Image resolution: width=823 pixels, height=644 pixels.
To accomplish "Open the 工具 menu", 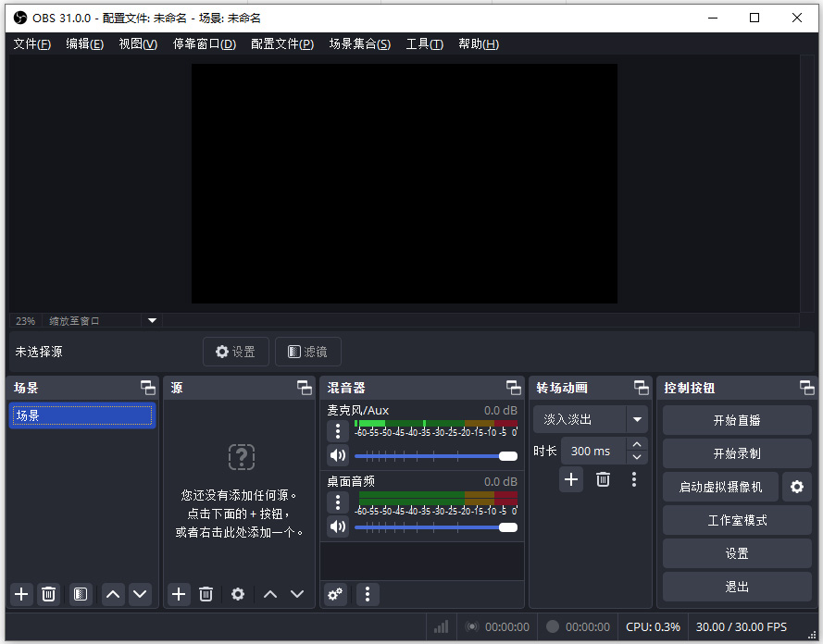I will 424,43.
